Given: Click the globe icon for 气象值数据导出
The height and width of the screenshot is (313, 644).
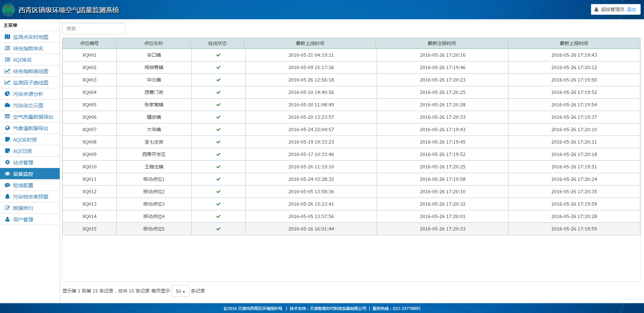Looking at the screenshot, I should [7, 128].
